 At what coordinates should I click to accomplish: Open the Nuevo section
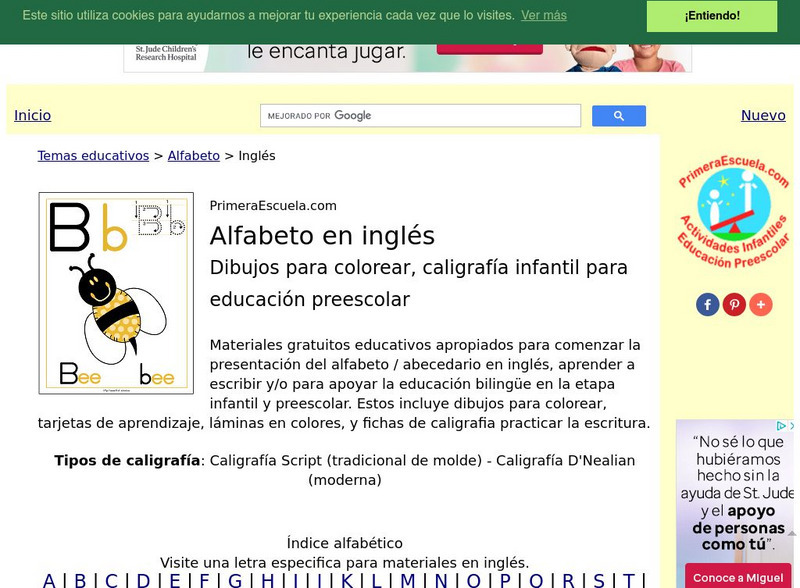tap(763, 115)
